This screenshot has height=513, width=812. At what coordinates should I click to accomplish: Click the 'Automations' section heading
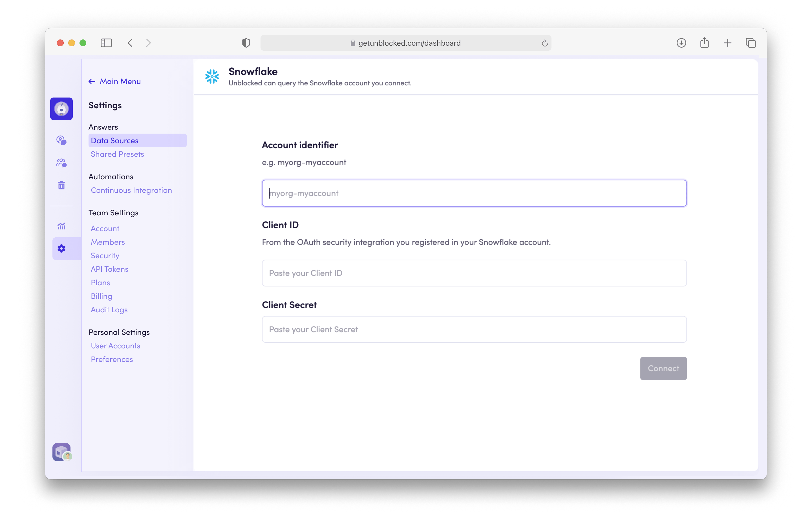click(111, 177)
